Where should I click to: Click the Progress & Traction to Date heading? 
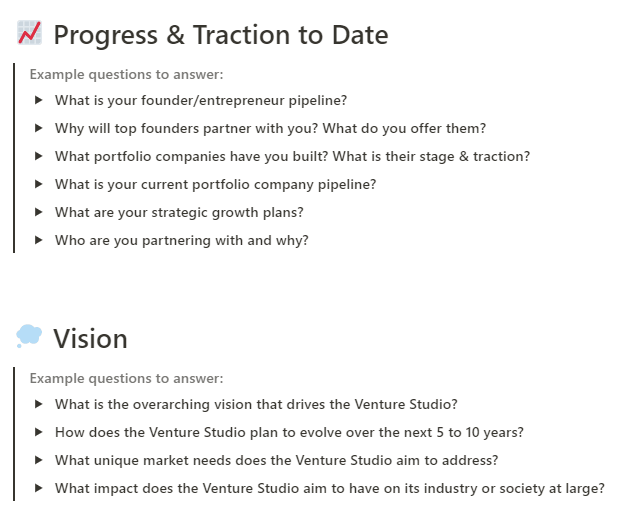tap(220, 35)
